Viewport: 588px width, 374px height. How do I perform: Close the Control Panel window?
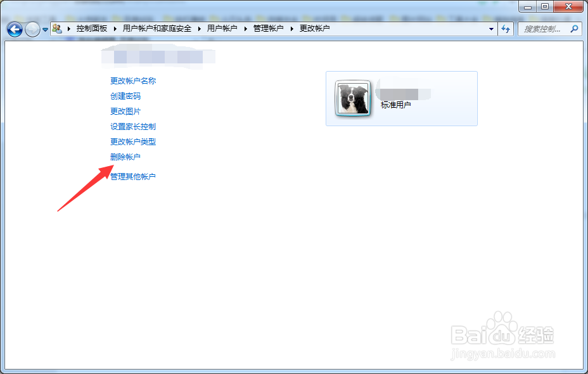(568, 6)
